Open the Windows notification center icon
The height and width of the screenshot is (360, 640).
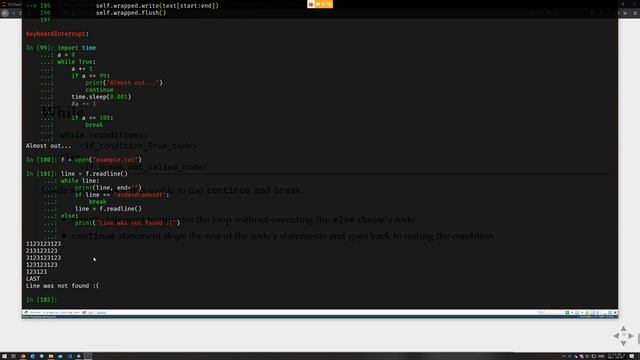point(632,356)
